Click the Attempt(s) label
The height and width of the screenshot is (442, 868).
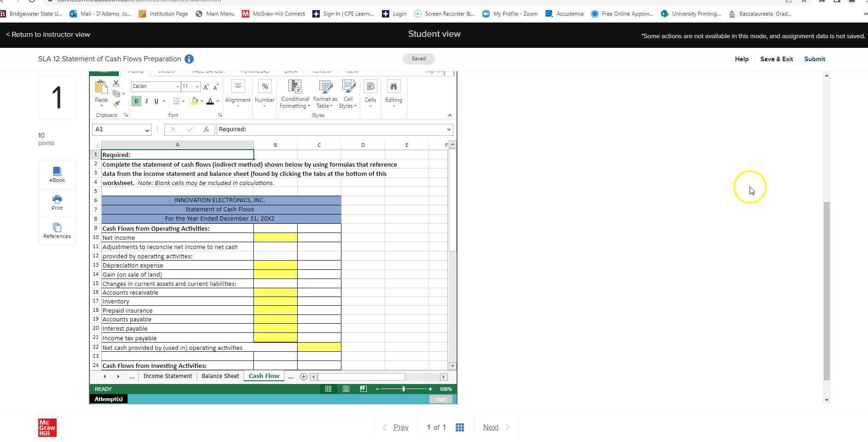(x=109, y=399)
